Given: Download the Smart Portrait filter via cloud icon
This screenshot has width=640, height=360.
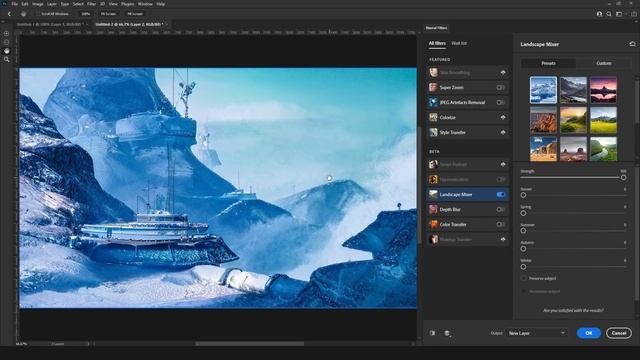Looking at the screenshot, I should 503,164.
